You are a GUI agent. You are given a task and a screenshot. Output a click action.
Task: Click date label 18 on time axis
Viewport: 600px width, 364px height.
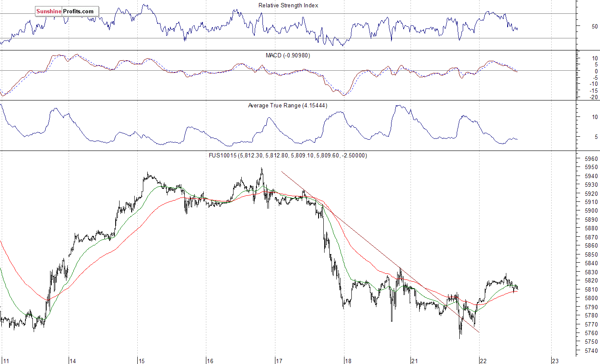pyautogui.click(x=348, y=361)
